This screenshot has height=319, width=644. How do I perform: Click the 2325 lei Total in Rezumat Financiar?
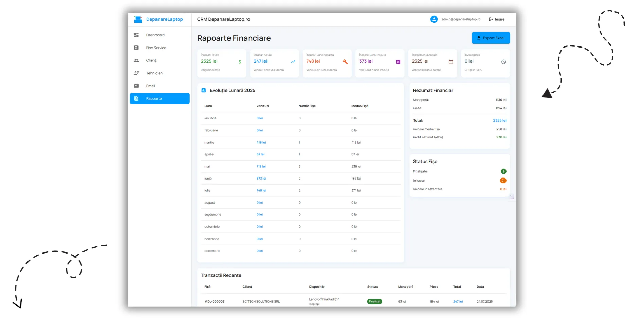click(x=499, y=121)
